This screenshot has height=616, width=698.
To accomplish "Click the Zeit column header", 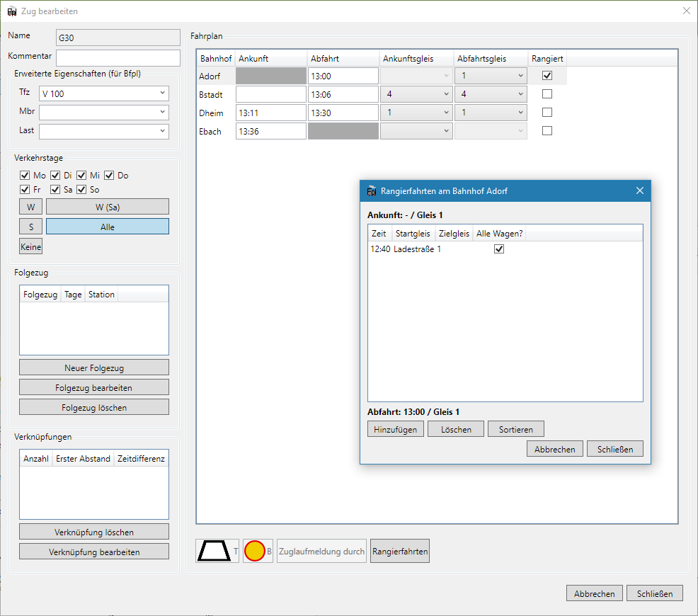I will 379,233.
